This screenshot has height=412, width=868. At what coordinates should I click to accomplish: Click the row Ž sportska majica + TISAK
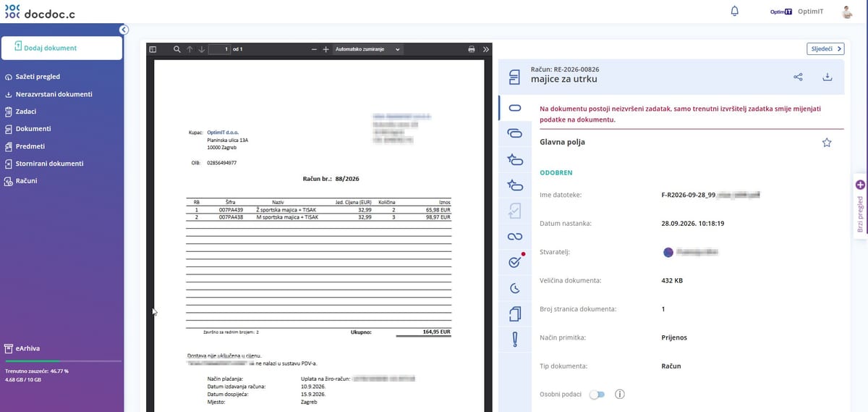318,209
